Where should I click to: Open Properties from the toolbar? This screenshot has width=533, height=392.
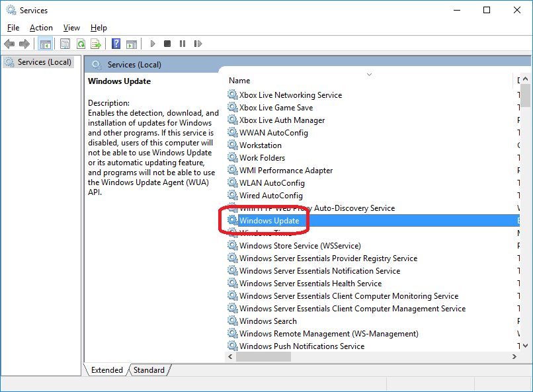(x=65, y=44)
